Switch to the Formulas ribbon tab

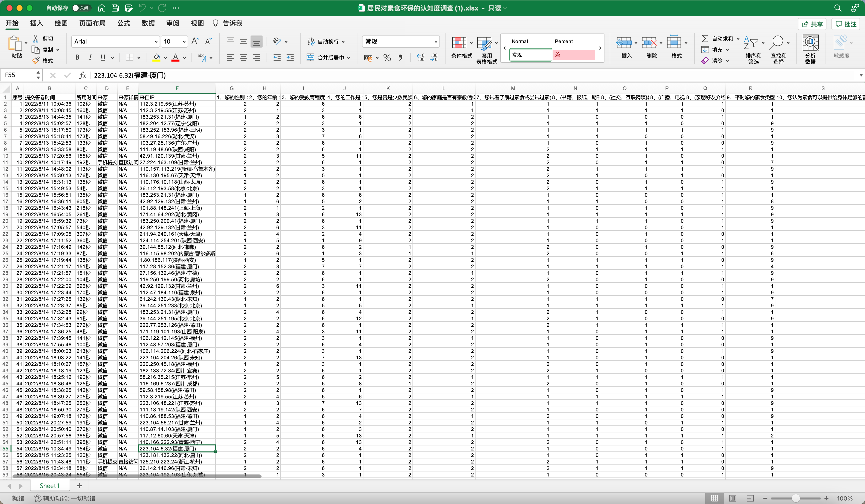[x=124, y=23]
